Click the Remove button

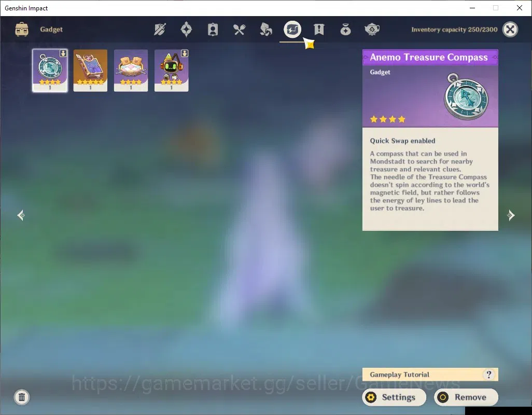tap(466, 397)
